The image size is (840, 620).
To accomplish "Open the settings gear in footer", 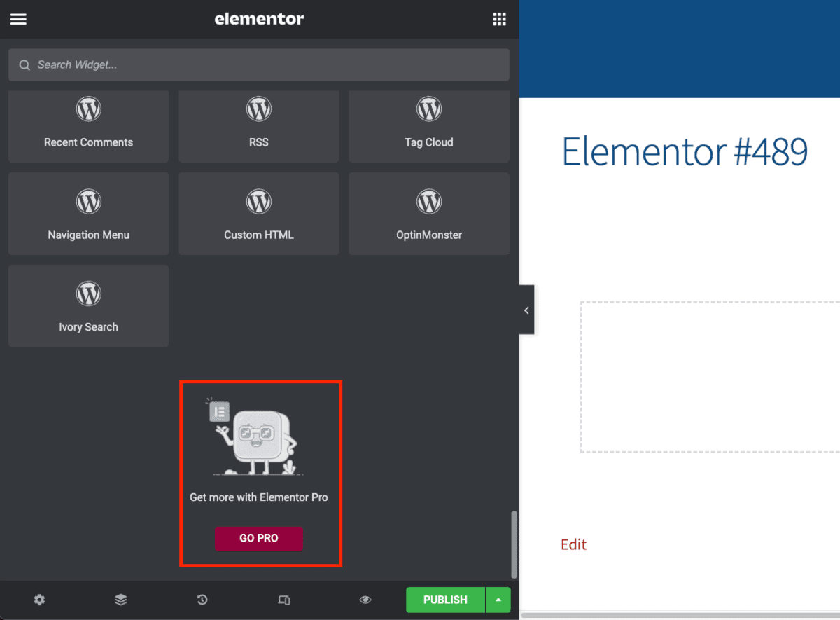I will (x=39, y=600).
